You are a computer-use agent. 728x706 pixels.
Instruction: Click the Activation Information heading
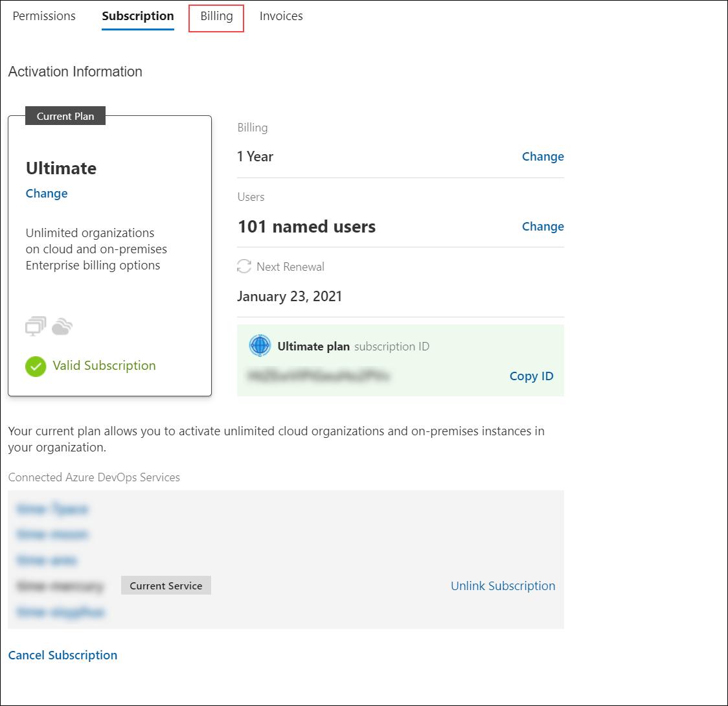point(75,71)
